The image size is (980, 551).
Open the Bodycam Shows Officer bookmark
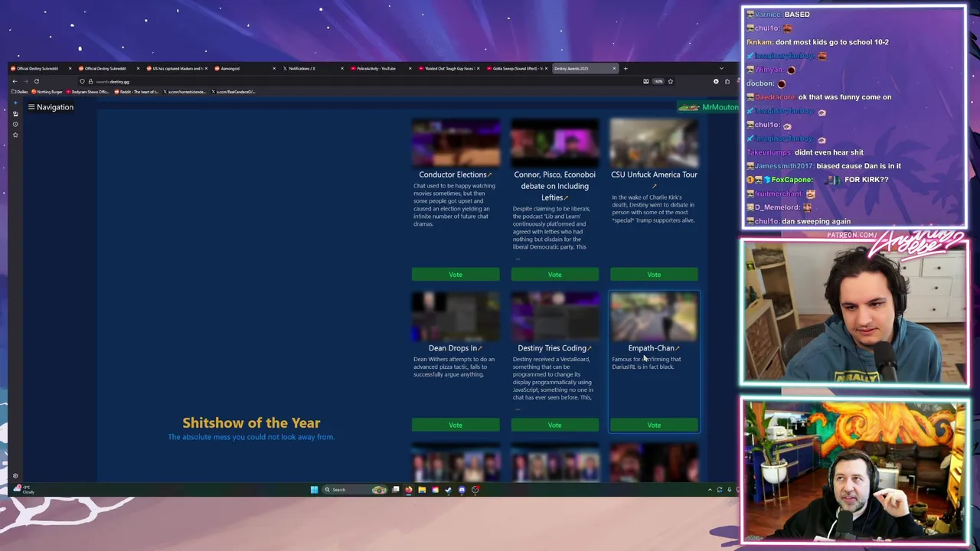(x=88, y=92)
